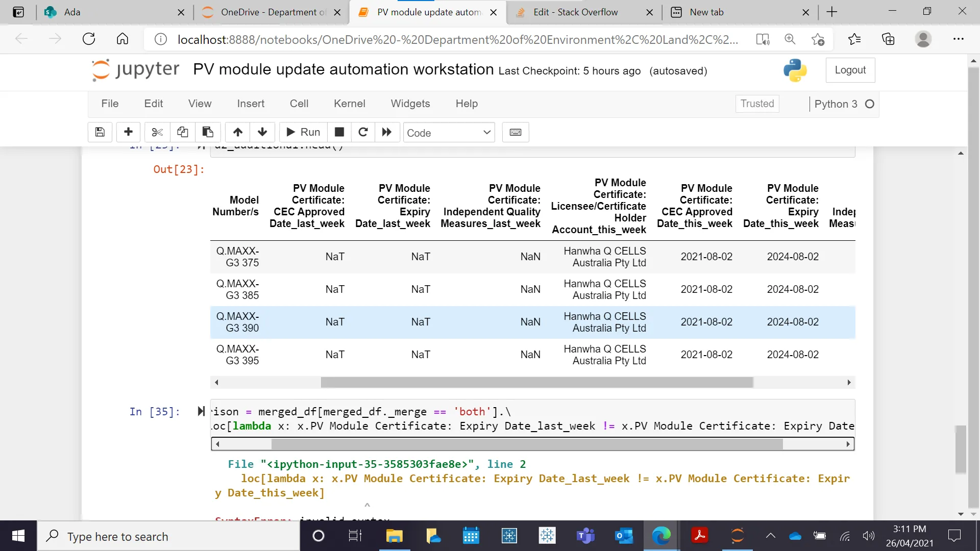Click the output table horizontal scrollbar
Viewport: 980px width, 551px height.
point(536,382)
